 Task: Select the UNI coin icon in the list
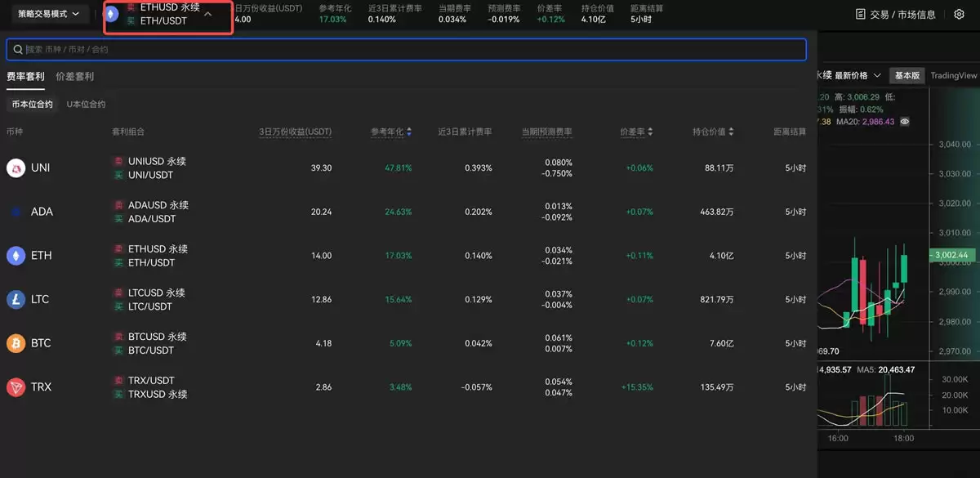click(15, 168)
